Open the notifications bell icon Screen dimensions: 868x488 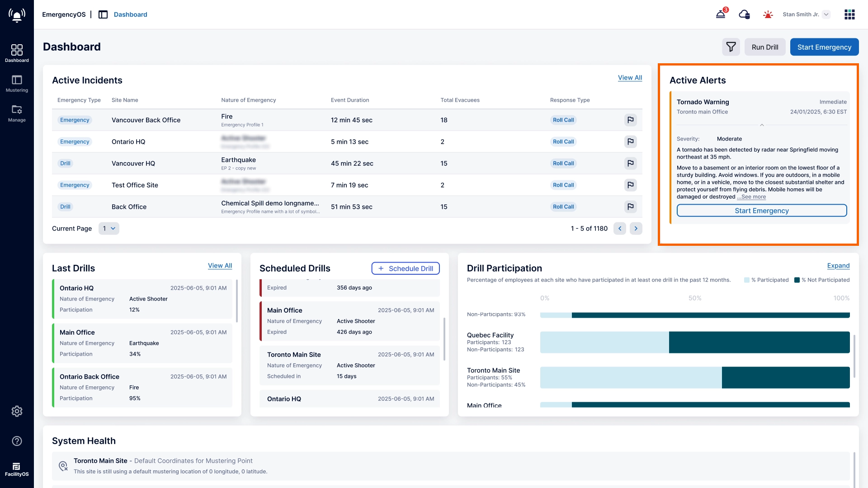721,14
